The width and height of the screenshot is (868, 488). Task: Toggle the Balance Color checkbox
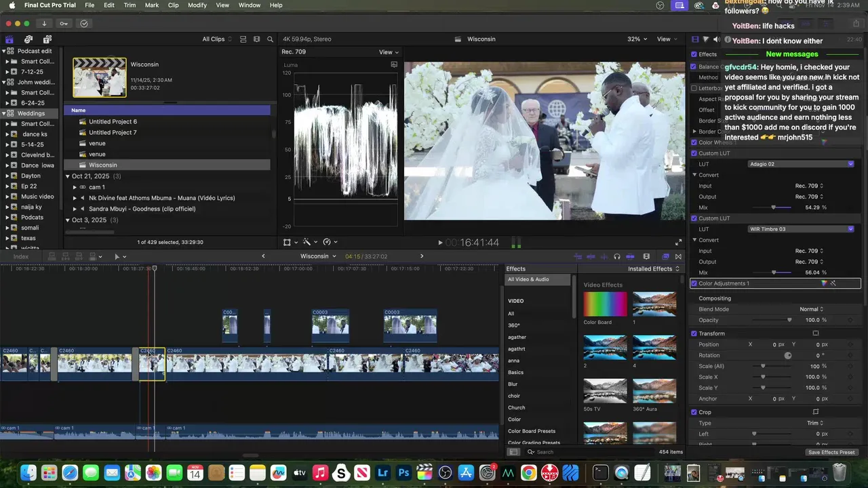coord(694,66)
